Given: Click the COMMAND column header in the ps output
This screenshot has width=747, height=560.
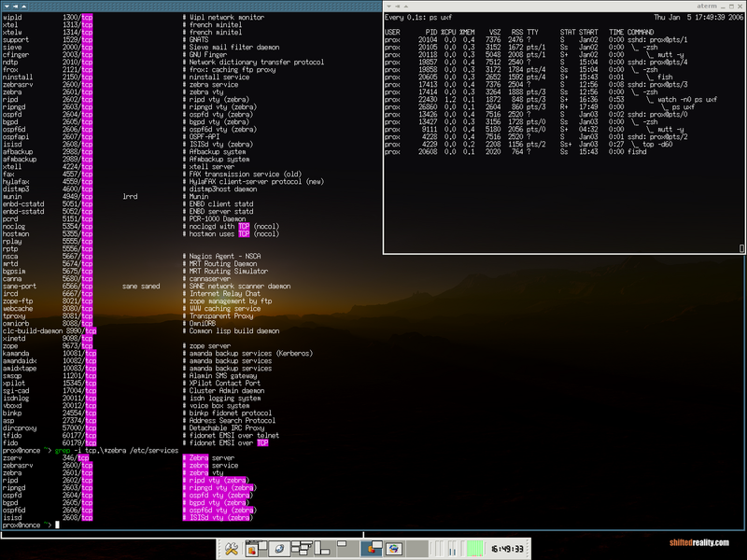Looking at the screenshot, I should coord(641,32).
